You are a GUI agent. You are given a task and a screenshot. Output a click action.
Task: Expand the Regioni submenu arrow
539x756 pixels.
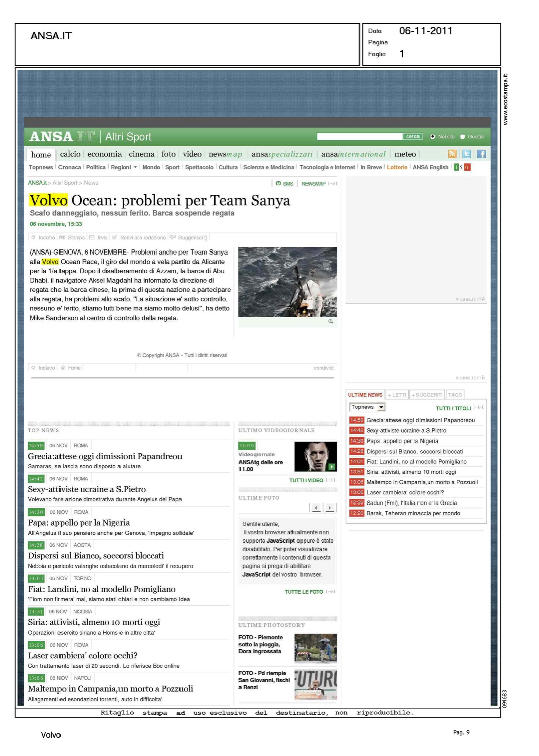coord(135,167)
